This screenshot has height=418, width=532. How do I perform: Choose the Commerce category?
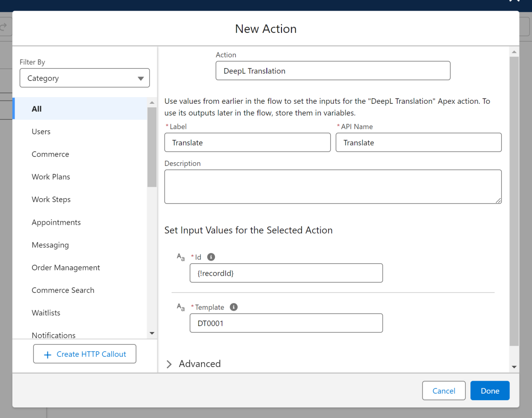pos(51,154)
